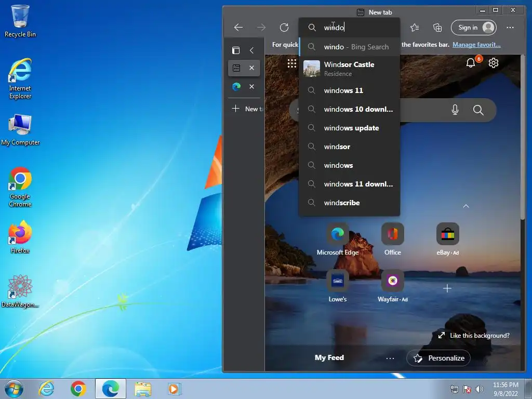Pick the windows 11 suggestion
This screenshot has width=532, height=399.
(350, 90)
